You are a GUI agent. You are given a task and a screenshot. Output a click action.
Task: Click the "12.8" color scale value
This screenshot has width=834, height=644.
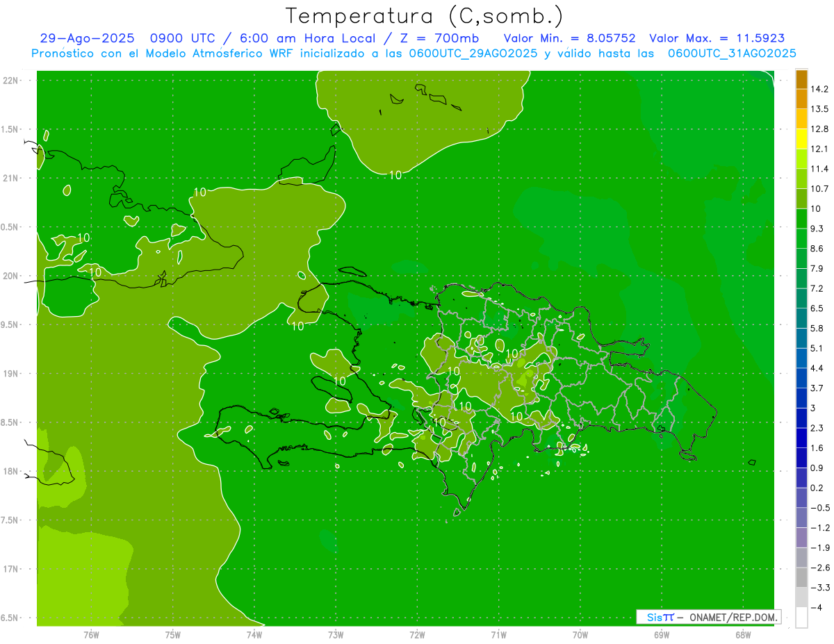(x=819, y=129)
